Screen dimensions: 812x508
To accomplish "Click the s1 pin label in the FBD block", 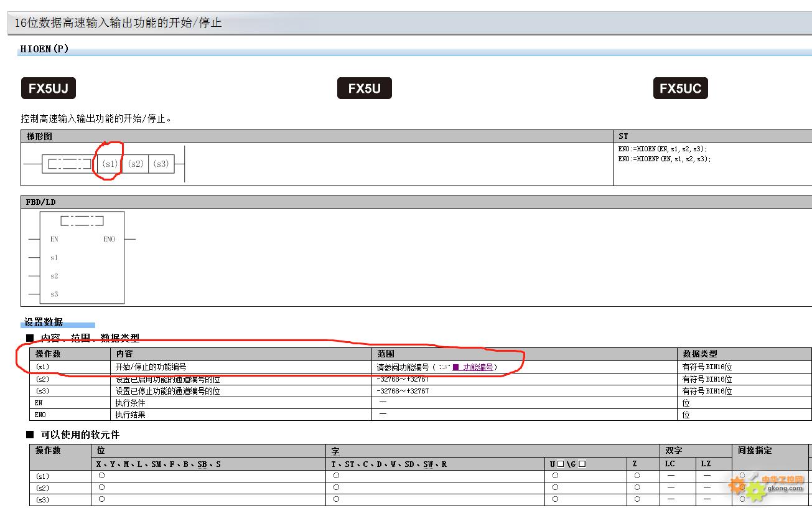I will coord(54,258).
